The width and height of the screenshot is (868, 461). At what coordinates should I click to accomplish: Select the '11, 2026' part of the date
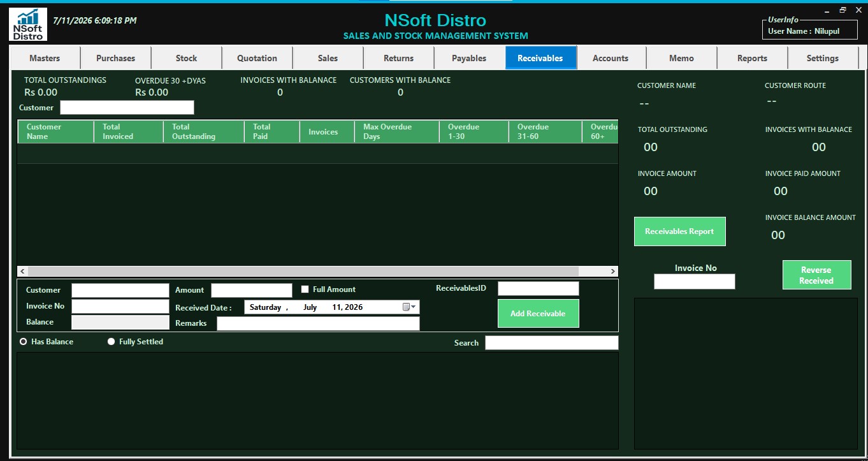coord(347,307)
